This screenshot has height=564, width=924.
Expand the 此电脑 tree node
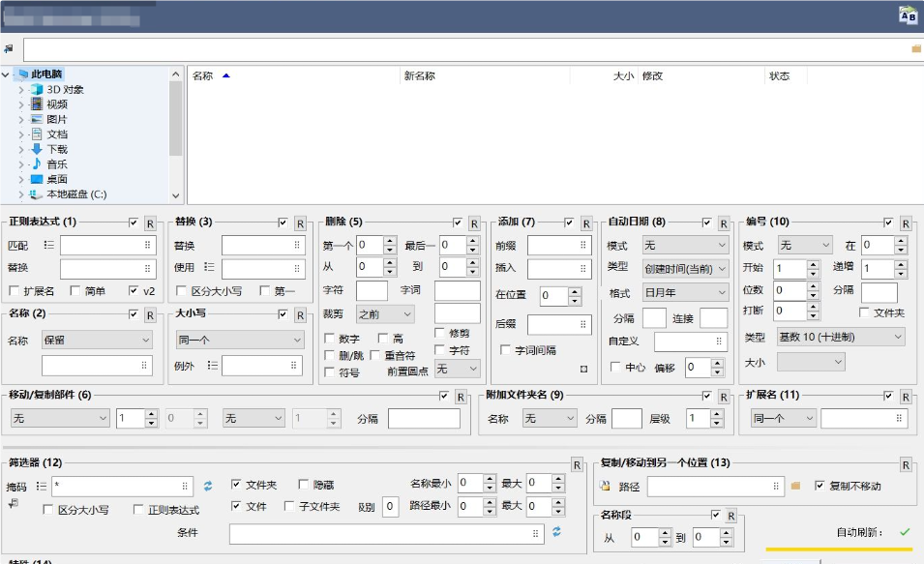click(6, 74)
